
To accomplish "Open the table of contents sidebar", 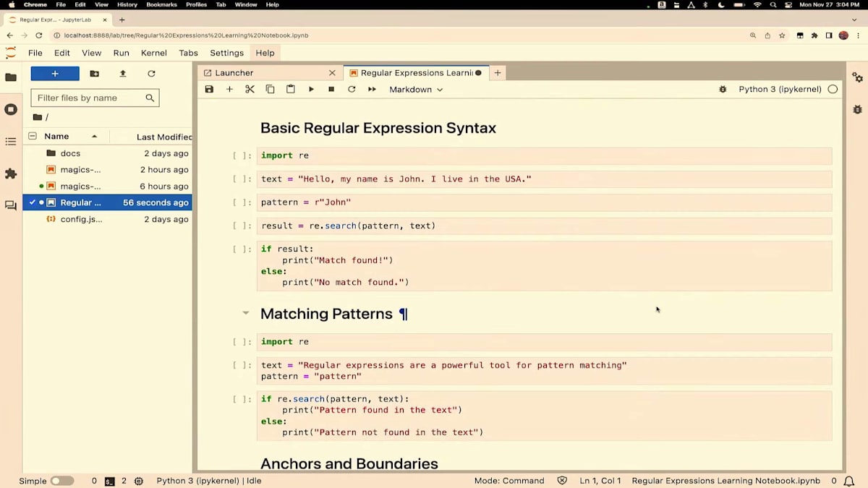I will click(x=11, y=142).
